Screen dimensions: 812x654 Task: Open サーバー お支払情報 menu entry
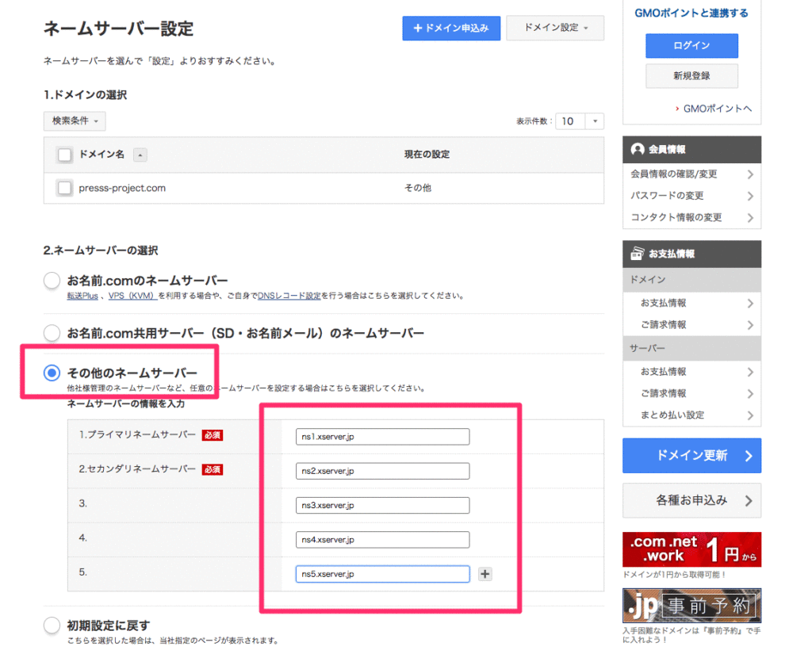(x=691, y=372)
